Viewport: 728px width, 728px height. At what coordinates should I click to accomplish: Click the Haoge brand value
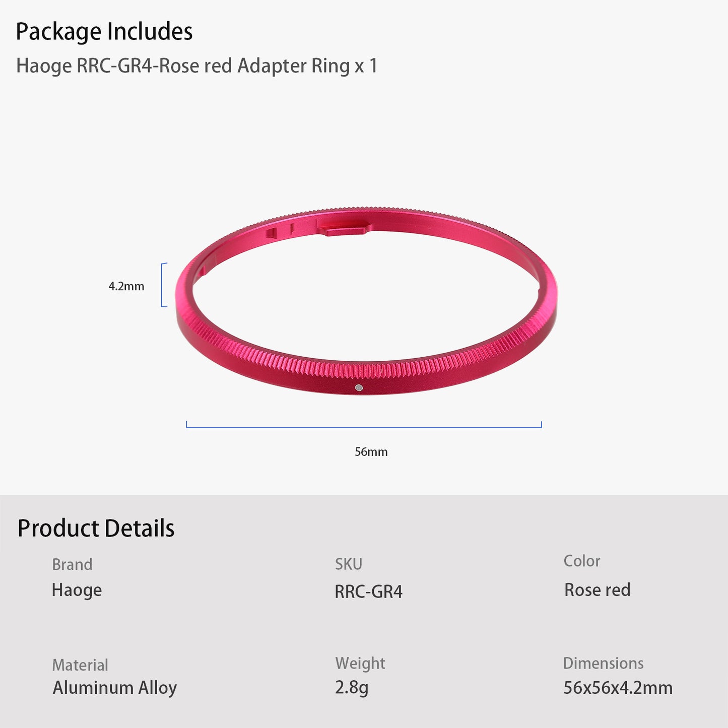coord(77,590)
